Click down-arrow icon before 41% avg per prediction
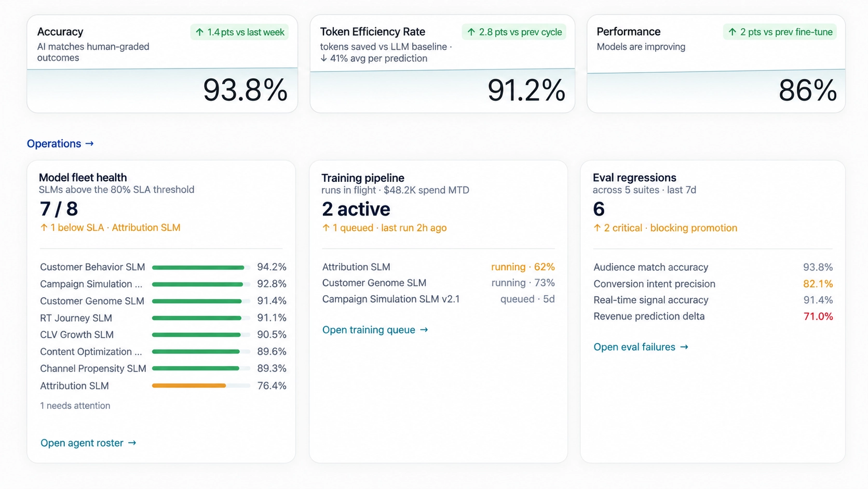Image resolution: width=868 pixels, height=489 pixels. click(323, 58)
